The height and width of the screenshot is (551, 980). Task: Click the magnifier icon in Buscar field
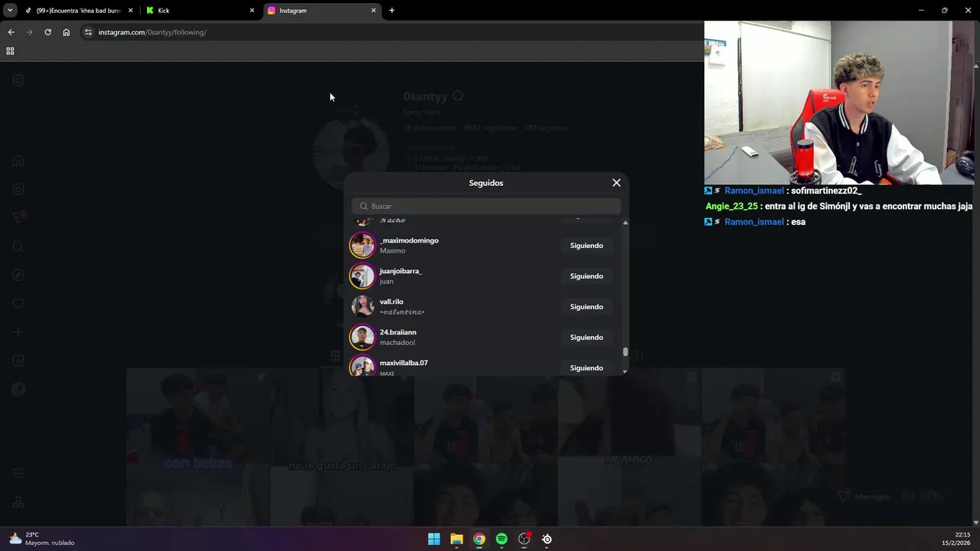(x=364, y=206)
